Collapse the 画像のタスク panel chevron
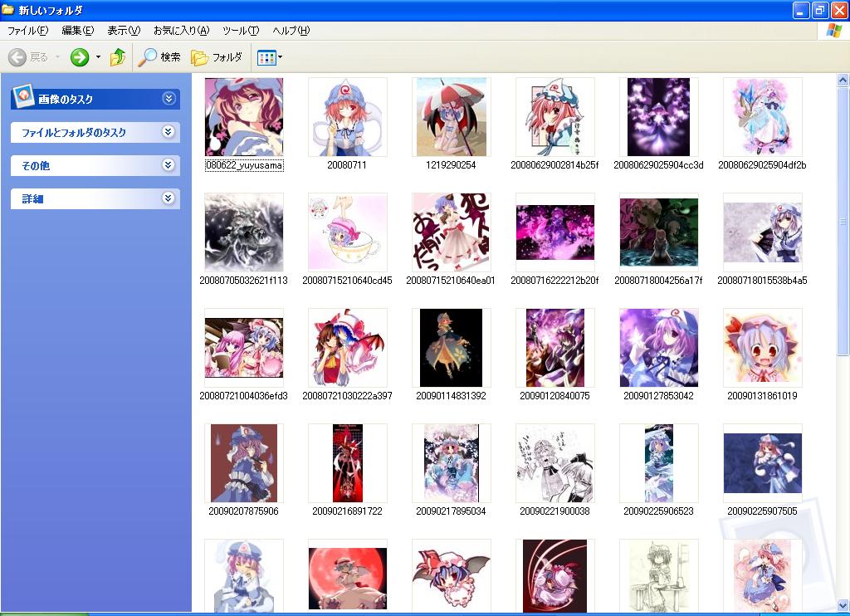The image size is (850, 616). coord(169,99)
